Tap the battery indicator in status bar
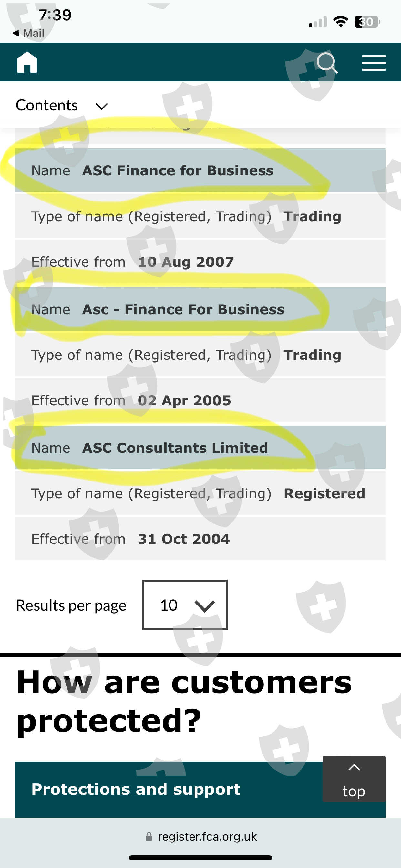 (x=367, y=22)
